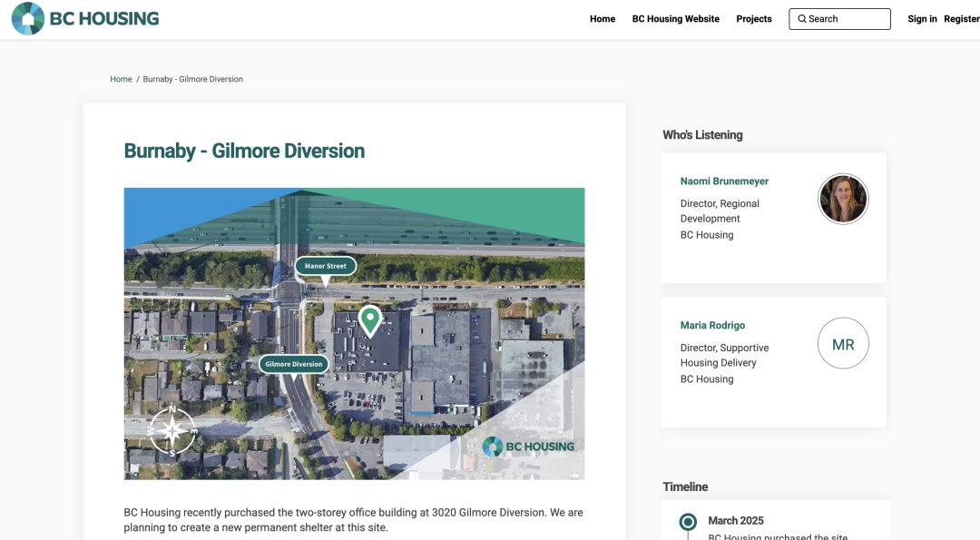Open Naomi Brunemeyer's profile photo

(843, 199)
